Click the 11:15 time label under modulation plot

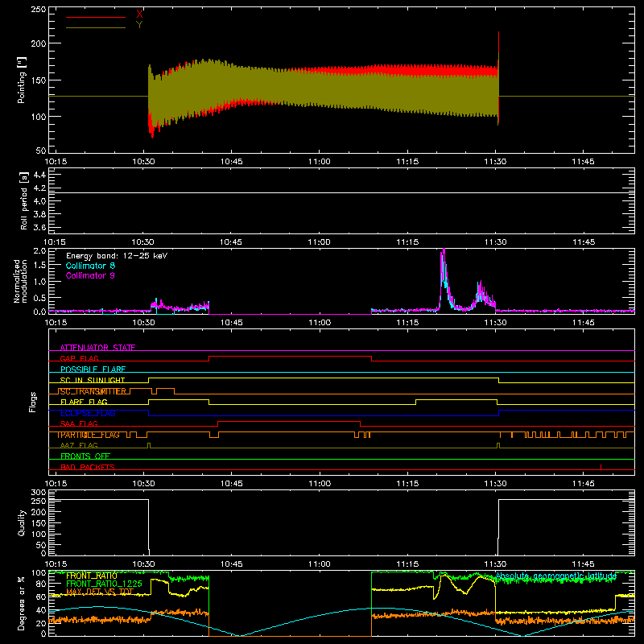point(407,323)
